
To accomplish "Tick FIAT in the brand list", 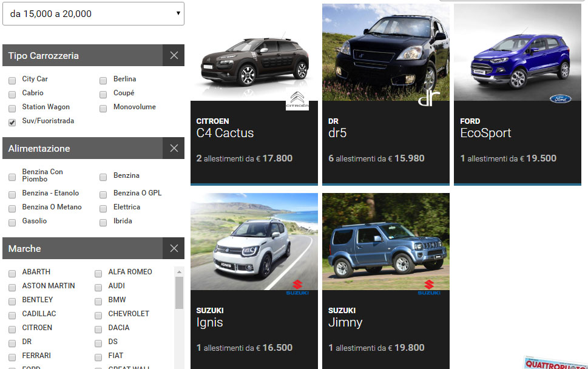I will tap(98, 357).
